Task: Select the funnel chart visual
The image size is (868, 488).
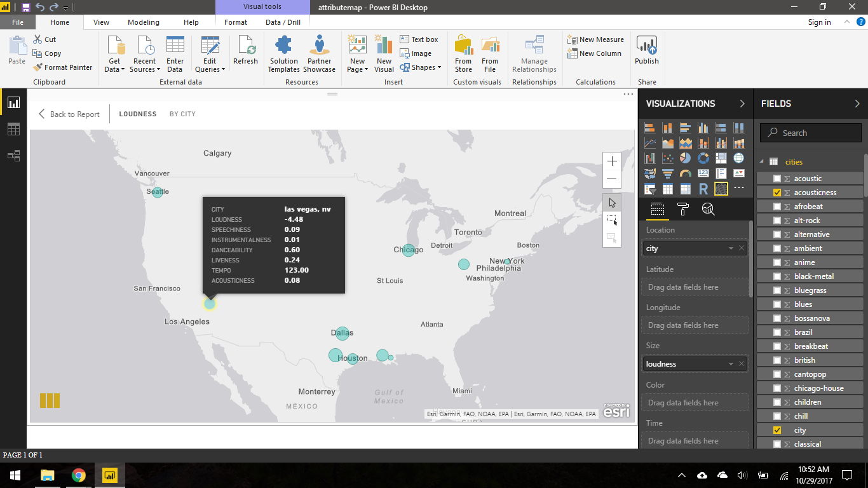Action: point(668,173)
